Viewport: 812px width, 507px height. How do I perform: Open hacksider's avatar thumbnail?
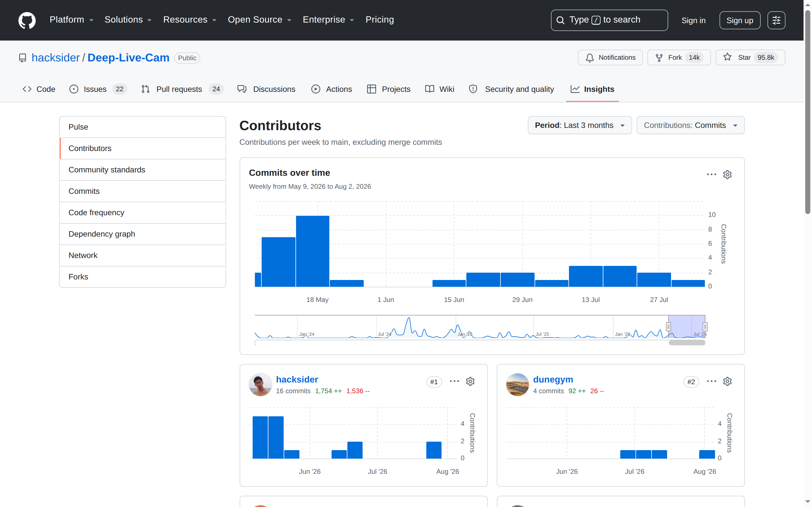coord(261,384)
